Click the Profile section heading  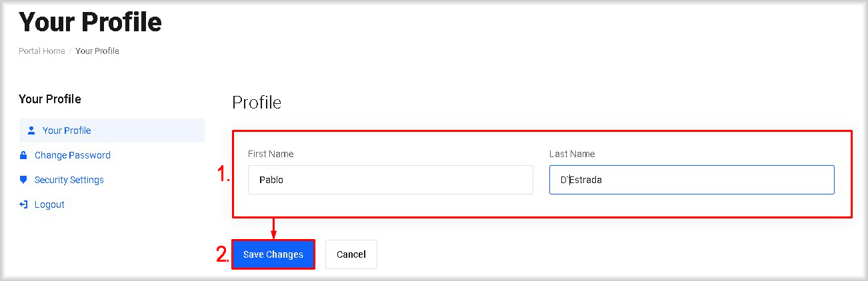coord(257,103)
